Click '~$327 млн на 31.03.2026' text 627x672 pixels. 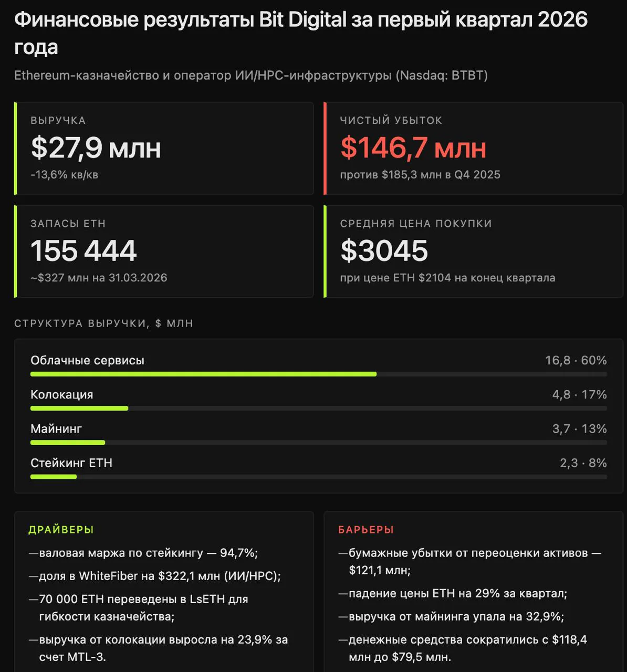99,278
